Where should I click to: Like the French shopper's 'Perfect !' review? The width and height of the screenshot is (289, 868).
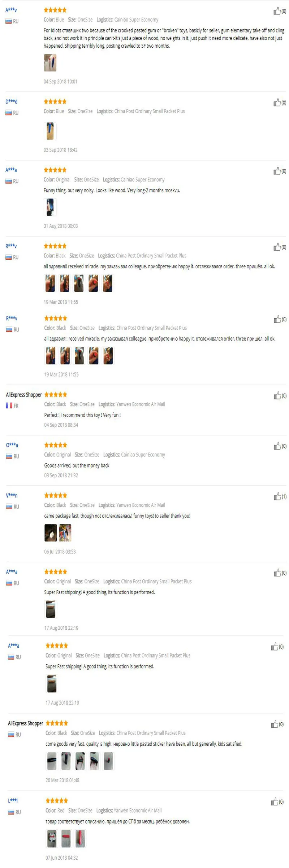point(277,396)
